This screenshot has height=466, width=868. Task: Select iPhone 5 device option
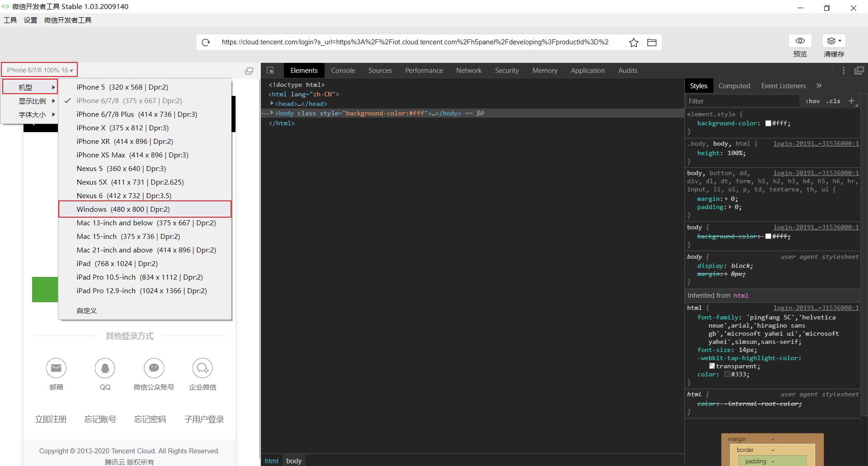pyautogui.click(x=145, y=87)
